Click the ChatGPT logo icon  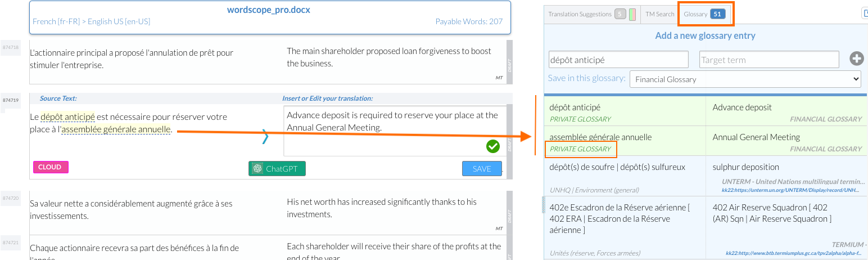pyautogui.click(x=257, y=168)
